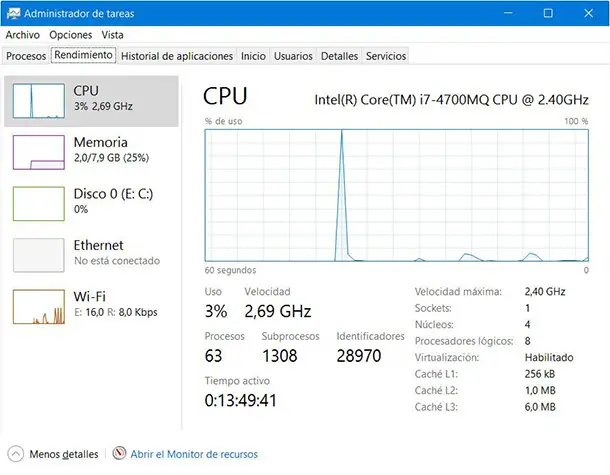Open the Opciones menu

pos(70,35)
